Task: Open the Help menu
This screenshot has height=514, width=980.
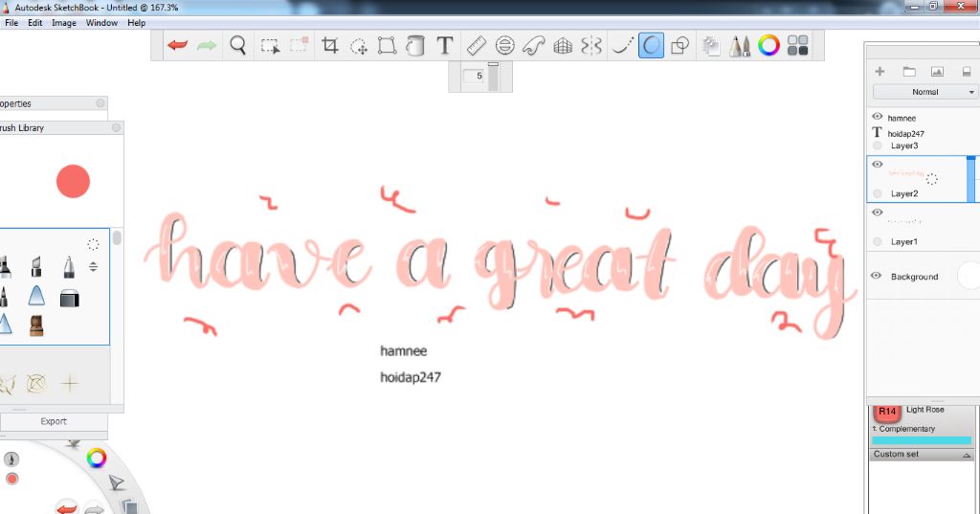Action: [x=136, y=23]
